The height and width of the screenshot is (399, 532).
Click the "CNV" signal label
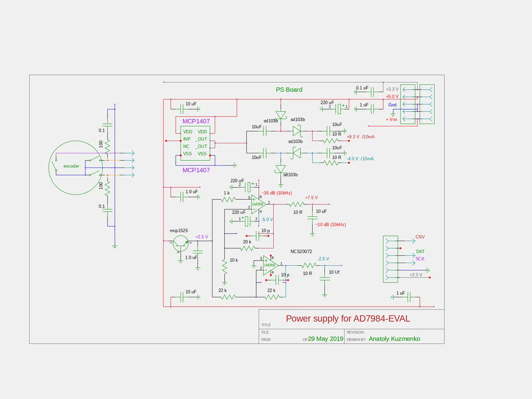pos(420,237)
